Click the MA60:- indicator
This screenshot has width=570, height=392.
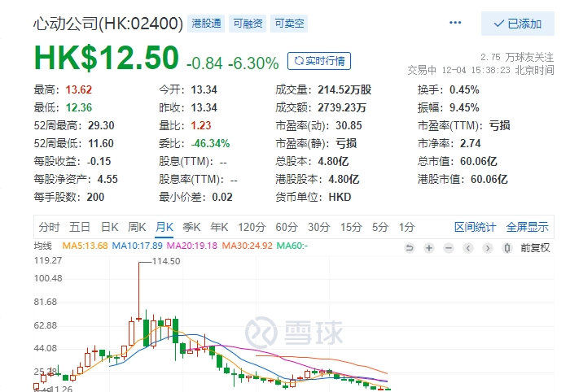pyautogui.click(x=292, y=246)
